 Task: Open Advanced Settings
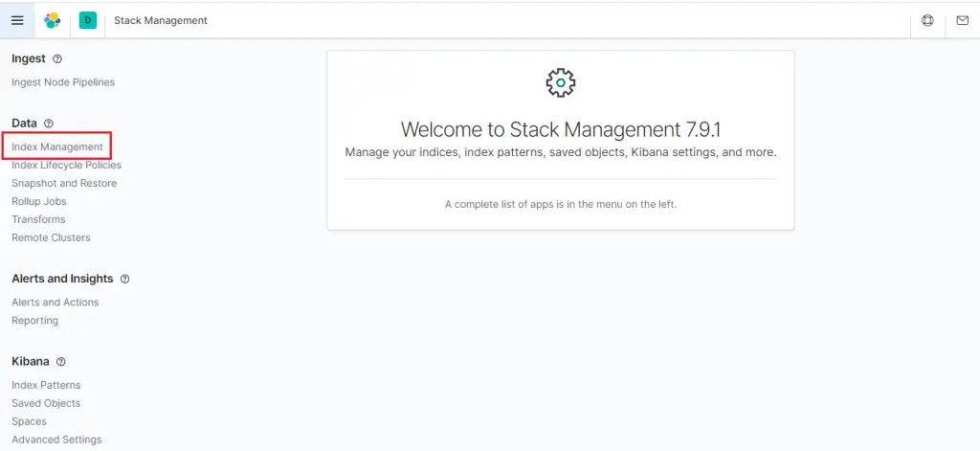pos(56,440)
